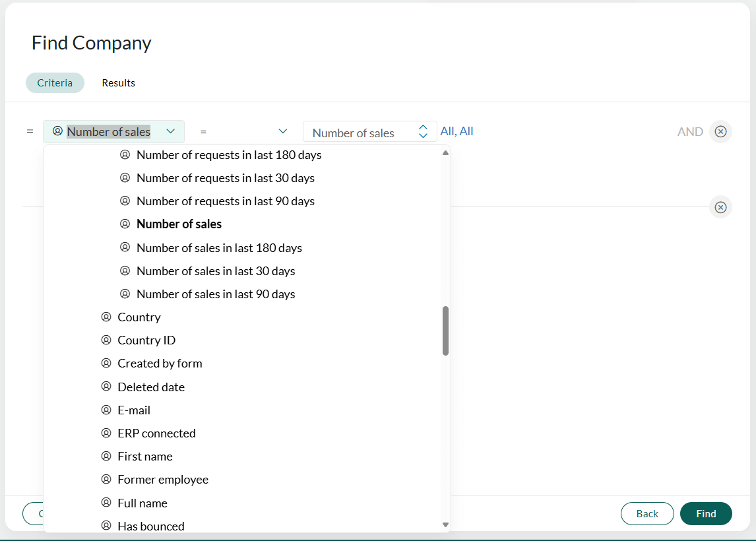Click the person icon beside "Number of sales"
The height and width of the screenshot is (541, 756).
coord(125,224)
